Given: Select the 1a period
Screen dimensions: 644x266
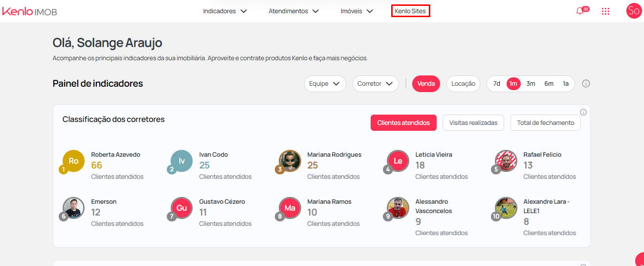Looking at the screenshot, I should click(x=566, y=84).
